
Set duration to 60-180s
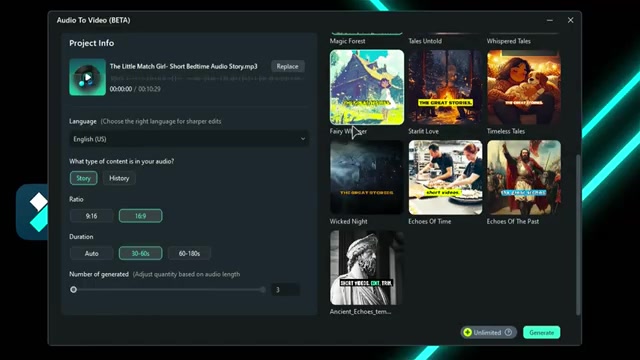[x=189, y=253]
